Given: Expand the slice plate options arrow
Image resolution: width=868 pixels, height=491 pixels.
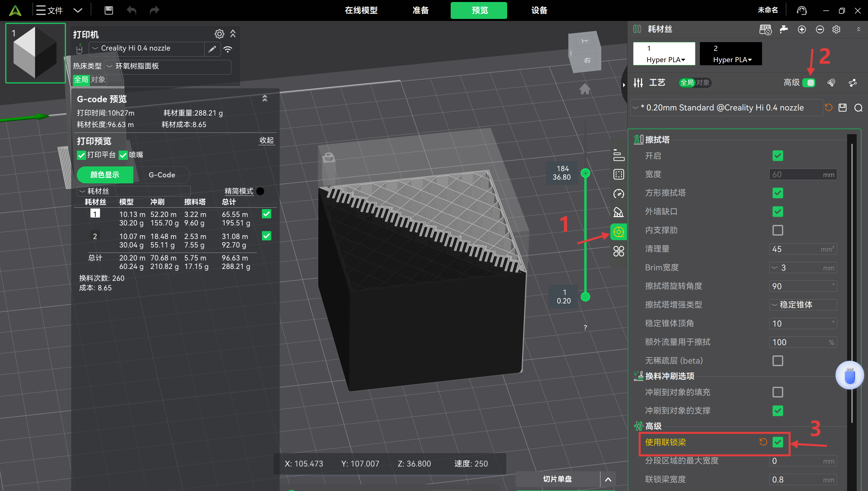Looking at the screenshot, I should click(x=608, y=479).
